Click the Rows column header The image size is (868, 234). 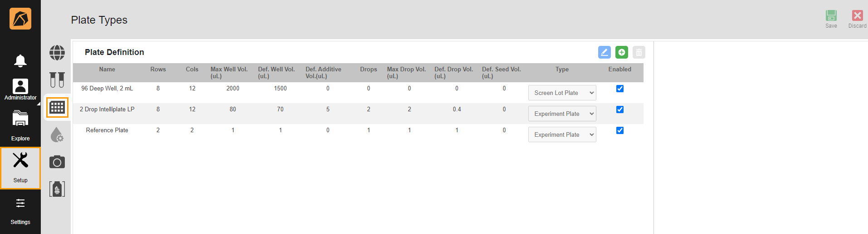pos(158,69)
